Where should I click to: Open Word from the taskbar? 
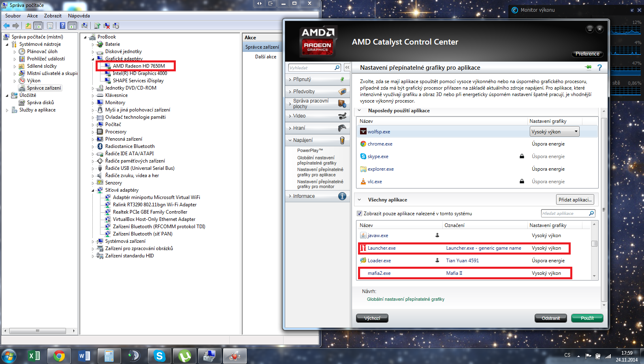click(x=84, y=356)
